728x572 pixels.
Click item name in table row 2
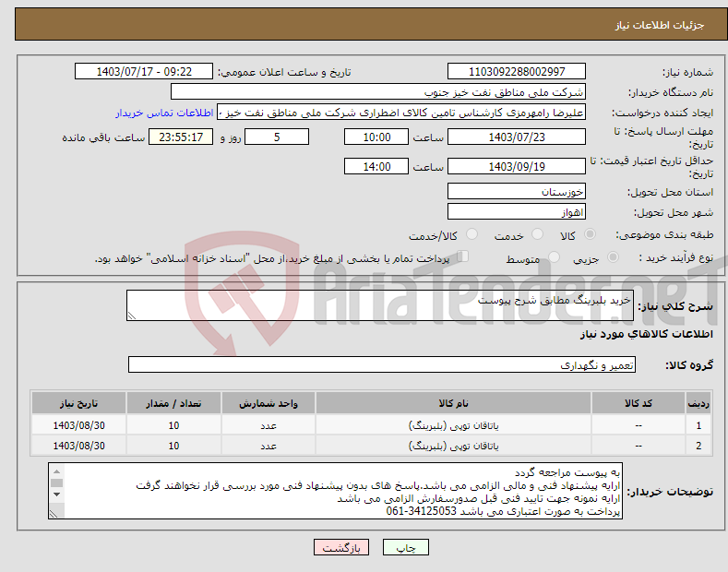coord(453,446)
